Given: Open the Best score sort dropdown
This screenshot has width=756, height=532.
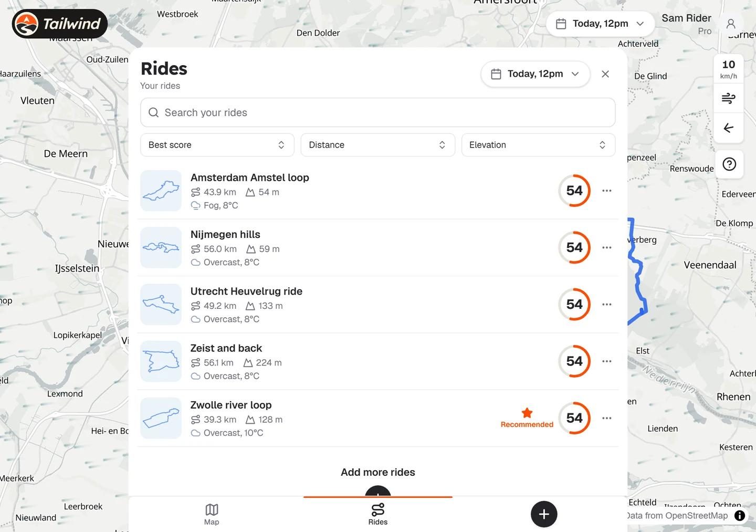Looking at the screenshot, I should (217, 145).
